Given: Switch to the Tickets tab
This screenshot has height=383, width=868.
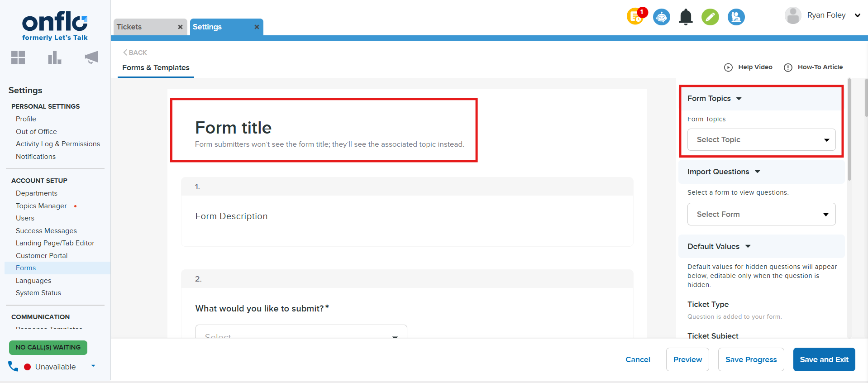Looking at the screenshot, I should tap(129, 27).
